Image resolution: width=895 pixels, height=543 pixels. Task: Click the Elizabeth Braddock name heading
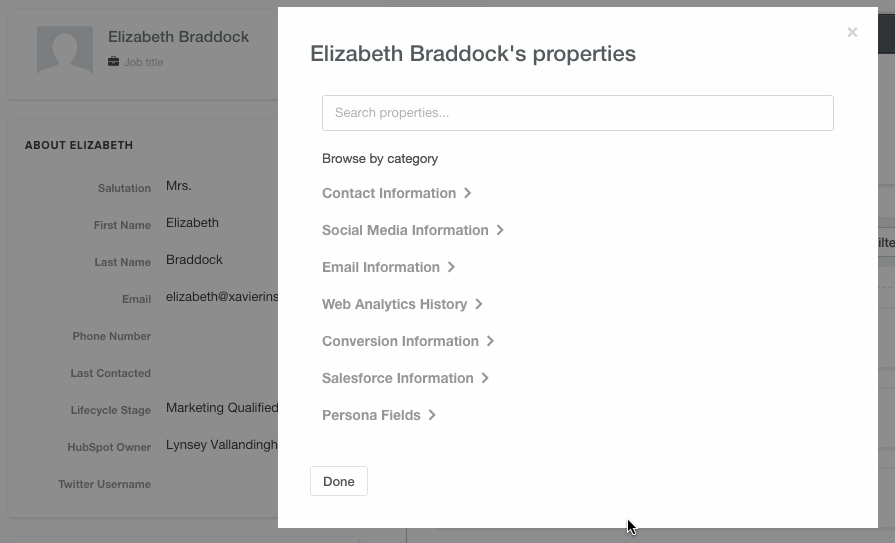click(x=178, y=37)
